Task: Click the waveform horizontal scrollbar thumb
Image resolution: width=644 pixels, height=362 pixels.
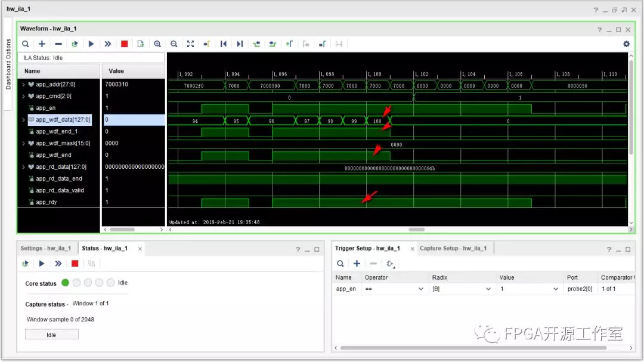Action: coord(416,229)
